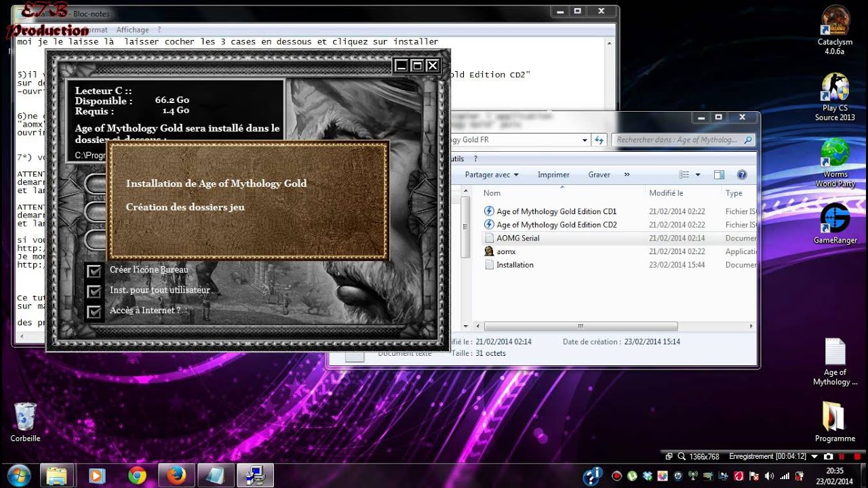This screenshot has height=488, width=868.
Task: Select Age of Mythology Gold Edition CD2 file
Action: (x=556, y=224)
